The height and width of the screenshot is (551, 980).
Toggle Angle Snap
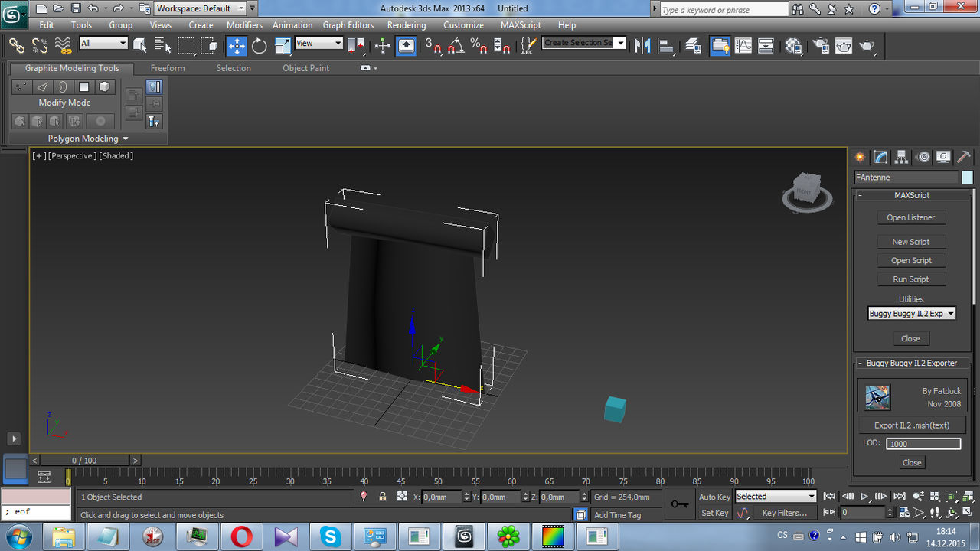[456, 46]
